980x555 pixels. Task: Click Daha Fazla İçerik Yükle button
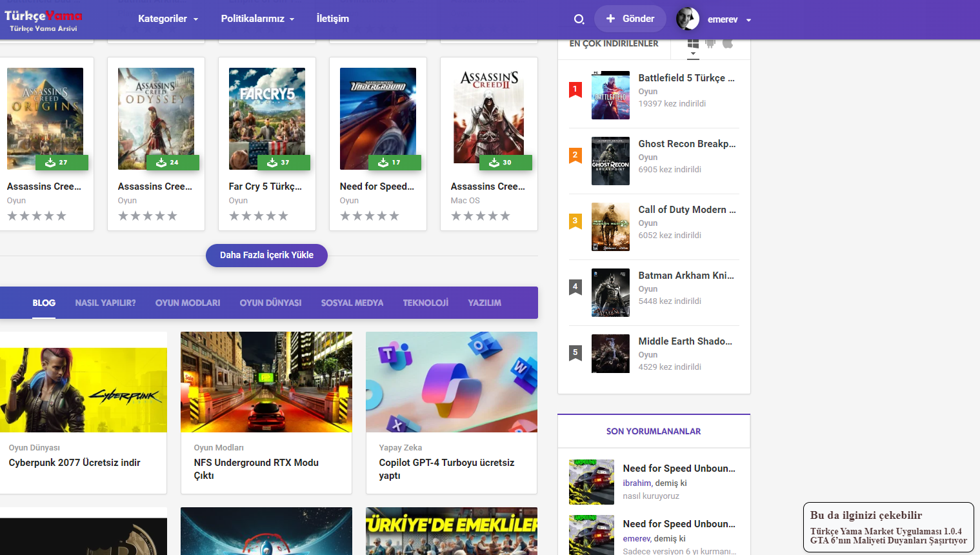(x=266, y=255)
